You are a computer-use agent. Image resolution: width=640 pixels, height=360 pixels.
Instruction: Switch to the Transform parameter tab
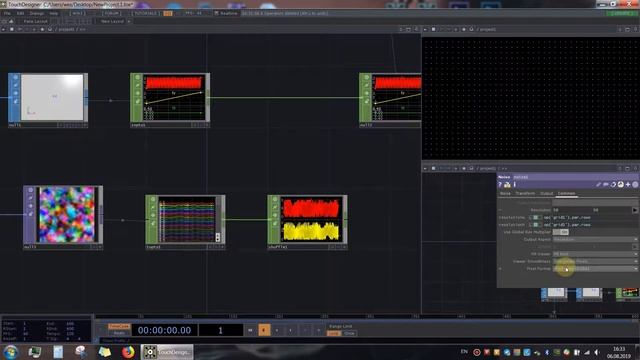tap(525, 193)
